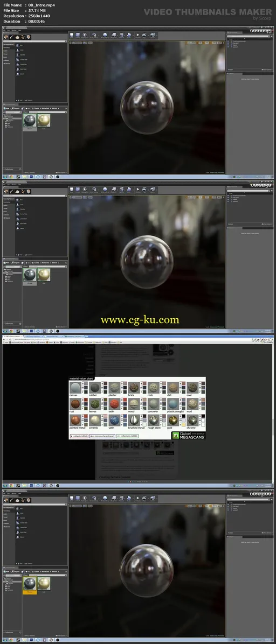Click gold's yellow reflectivity swatch in chart
The height and width of the screenshot is (644, 276).
click(x=183, y=425)
